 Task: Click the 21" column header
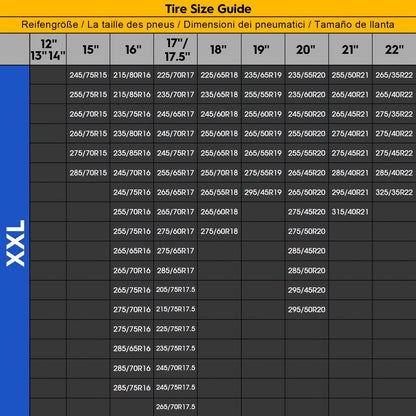coord(350,50)
